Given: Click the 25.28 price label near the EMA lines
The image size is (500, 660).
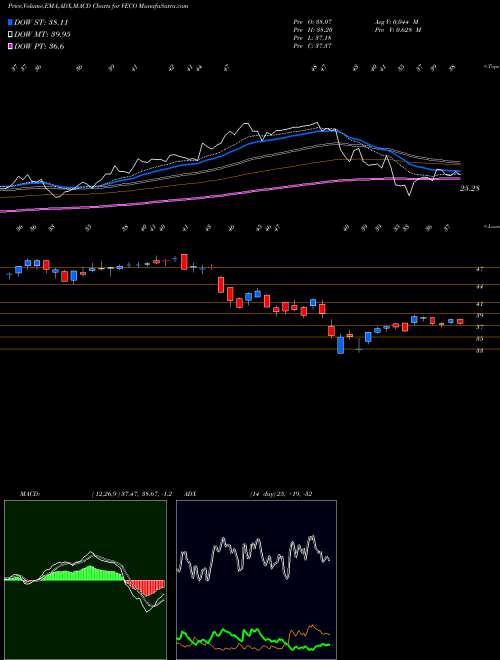Looking at the screenshot, I should (x=469, y=189).
